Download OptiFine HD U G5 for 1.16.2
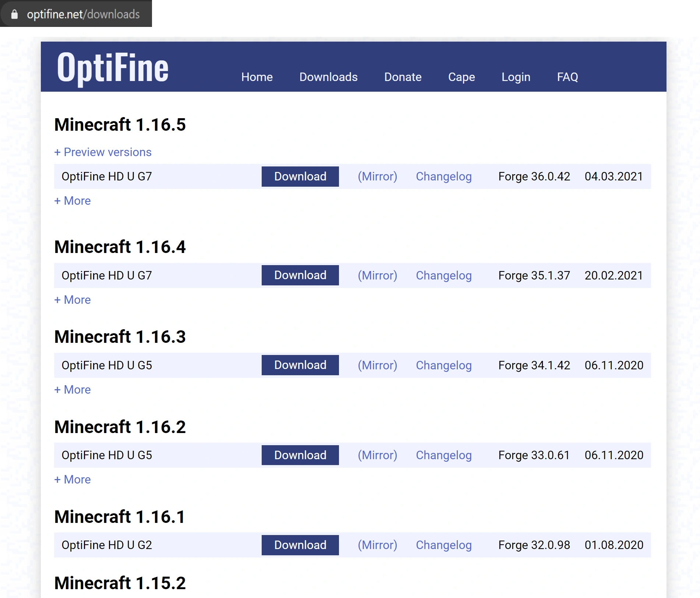The height and width of the screenshot is (598, 700). pyautogui.click(x=300, y=455)
